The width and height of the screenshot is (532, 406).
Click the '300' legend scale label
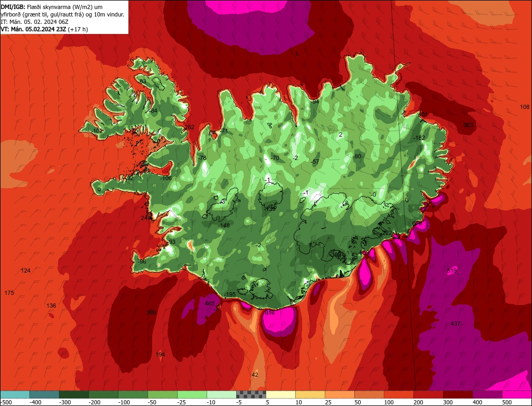[448, 402]
